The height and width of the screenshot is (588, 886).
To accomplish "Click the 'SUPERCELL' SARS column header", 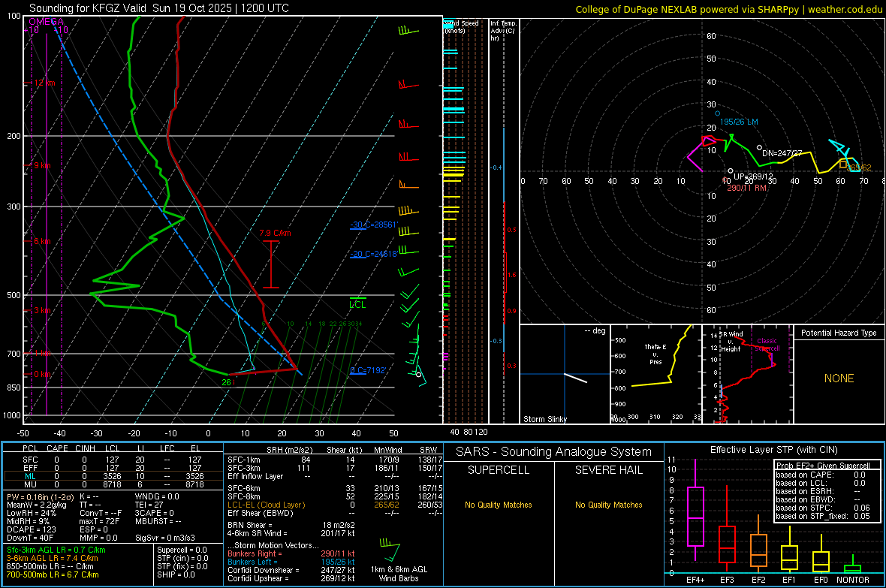I will (499, 470).
